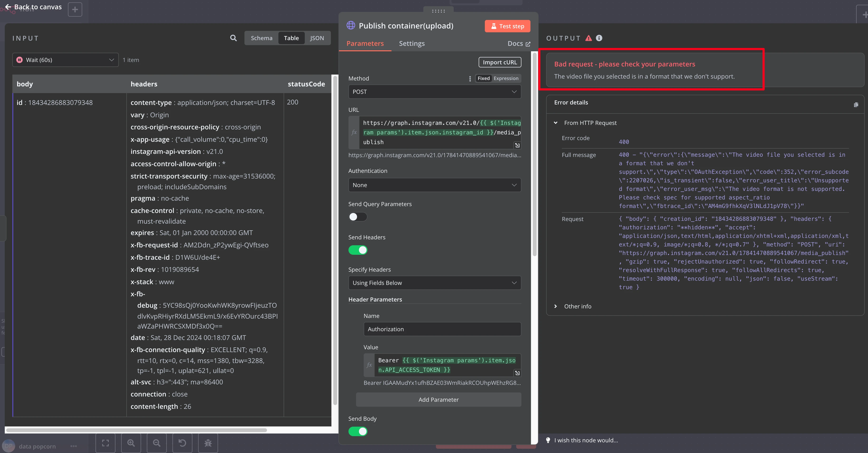Click the header Name field containing Authorization

442,329
